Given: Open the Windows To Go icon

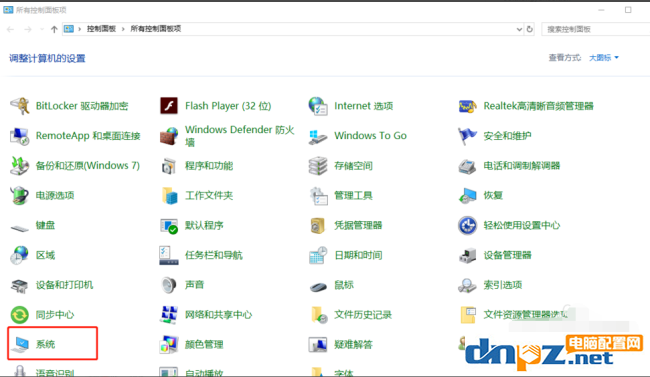Looking at the screenshot, I should click(318, 136).
